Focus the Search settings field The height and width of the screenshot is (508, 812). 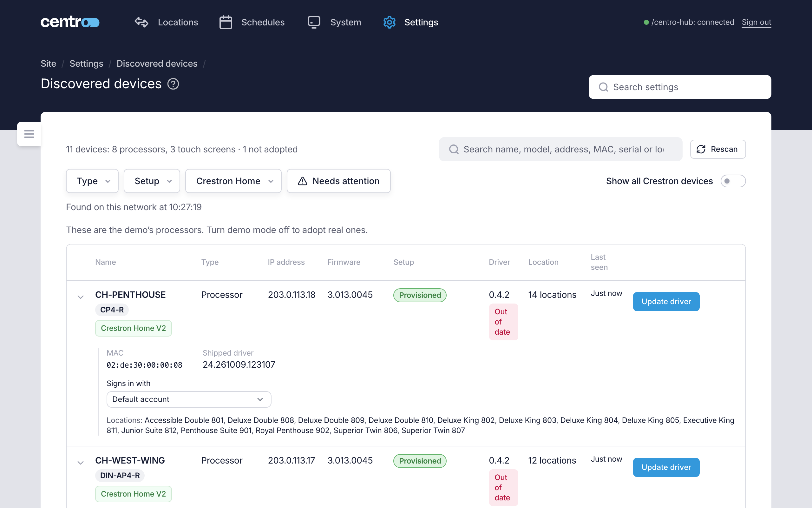680,87
